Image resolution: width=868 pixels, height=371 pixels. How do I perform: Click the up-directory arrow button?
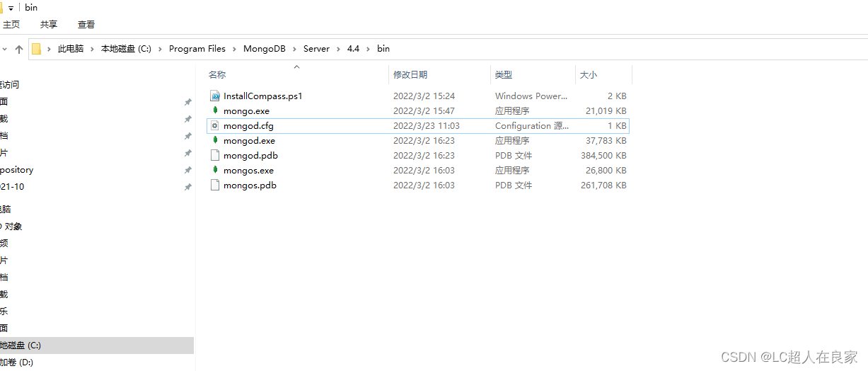pos(19,50)
